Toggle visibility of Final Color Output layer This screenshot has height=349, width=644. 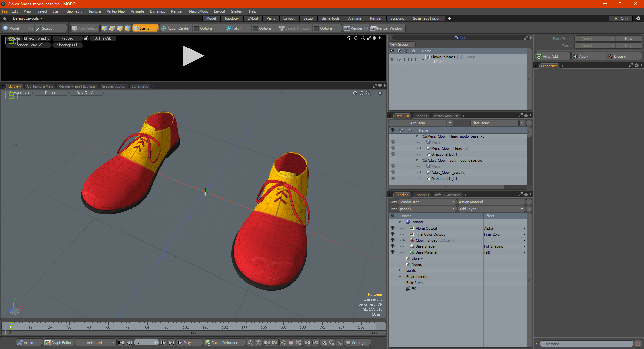[x=392, y=234]
